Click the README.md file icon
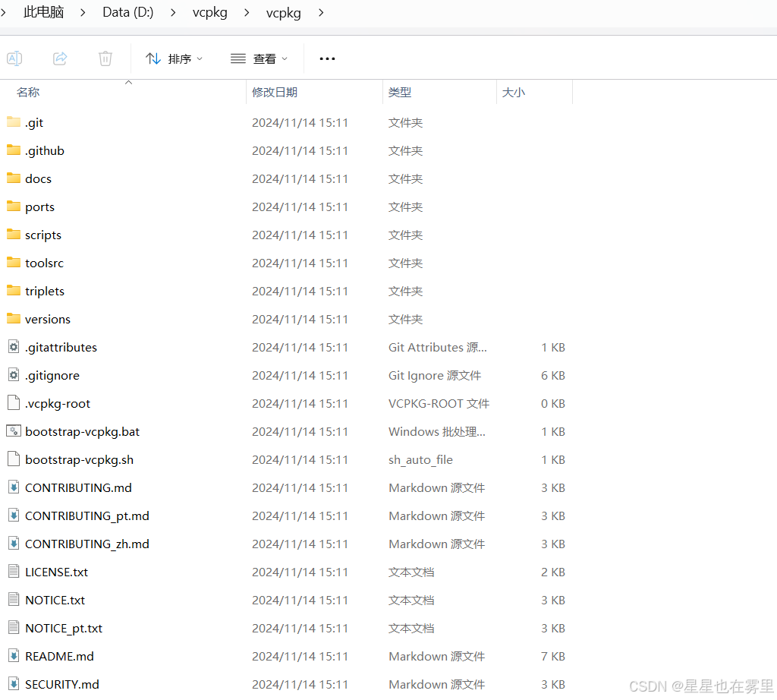The height and width of the screenshot is (700, 777). (x=14, y=656)
